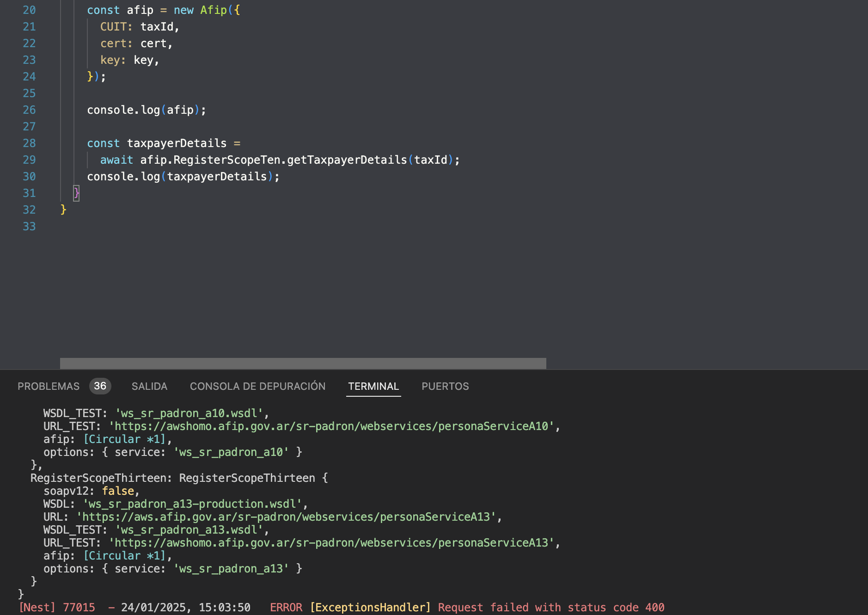This screenshot has width=868, height=615.
Task: Click line number 20 in the gutter
Action: click(29, 10)
